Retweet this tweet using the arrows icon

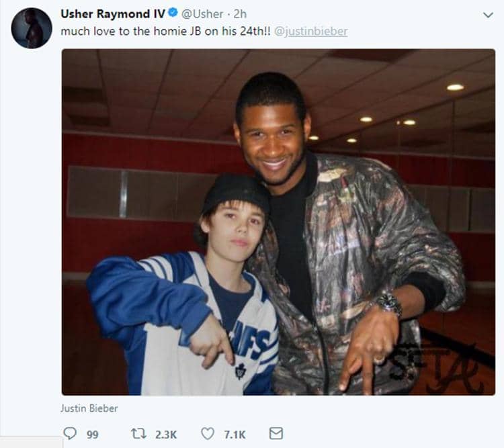click(138, 434)
